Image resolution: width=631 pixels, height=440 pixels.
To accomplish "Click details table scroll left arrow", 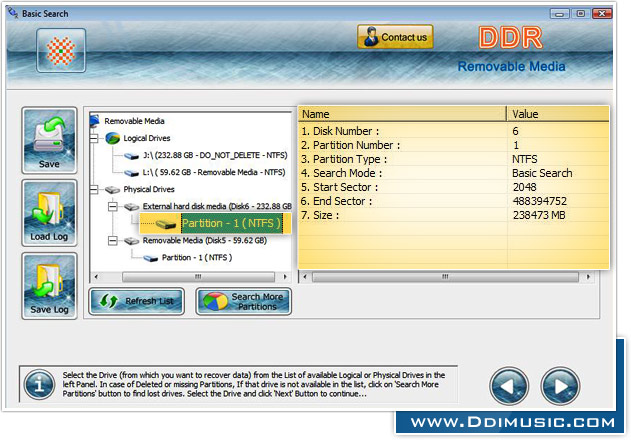I will click(x=305, y=277).
